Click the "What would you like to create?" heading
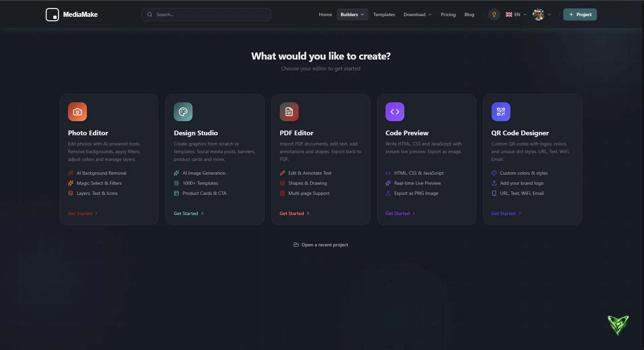Viewport: 644px width, 350px height. click(321, 56)
